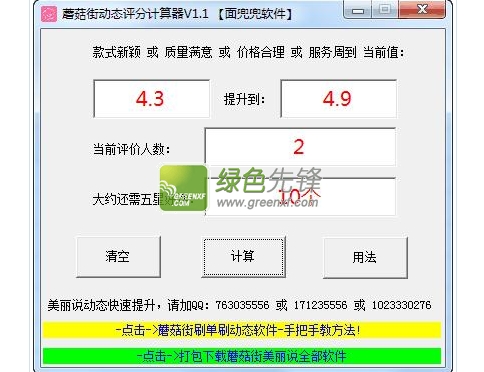Viewport: 484px width, 372px height.
Task: Select the target score field showing 4.9
Action: coord(338,99)
